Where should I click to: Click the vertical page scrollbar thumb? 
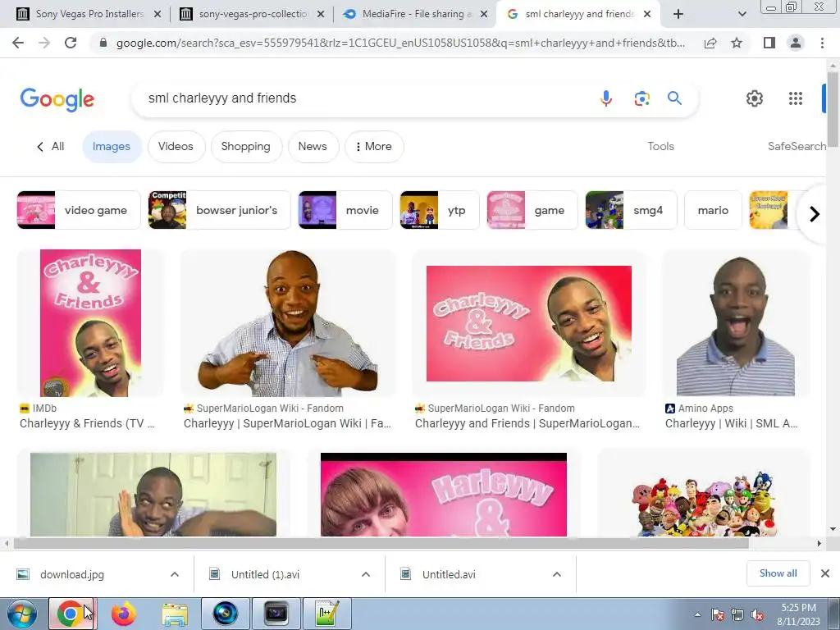pyautogui.click(x=833, y=107)
